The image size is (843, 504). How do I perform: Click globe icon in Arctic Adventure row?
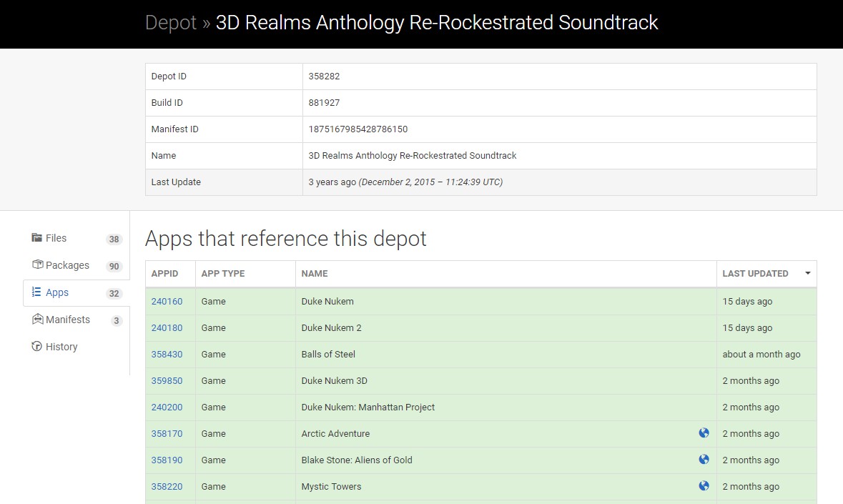(704, 433)
